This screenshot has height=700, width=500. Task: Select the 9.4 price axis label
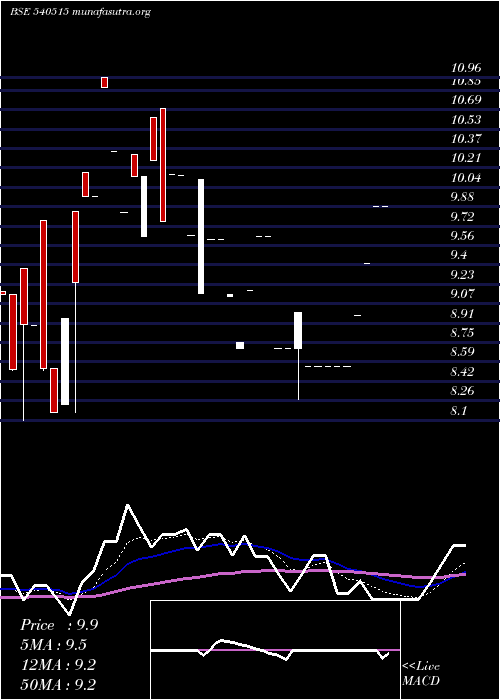pyautogui.click(x=459, y=255)
